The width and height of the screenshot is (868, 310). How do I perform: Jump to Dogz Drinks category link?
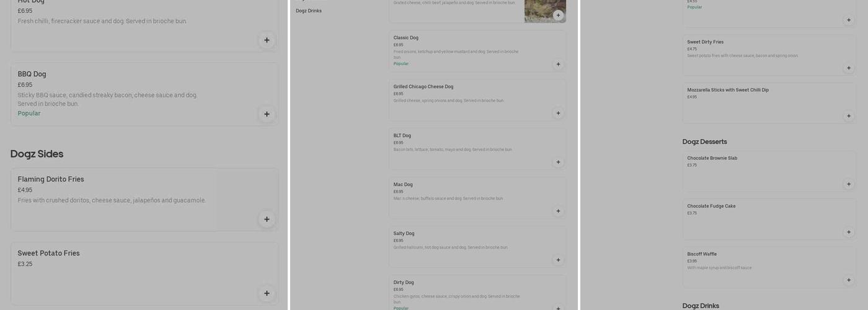[x=309, y=11]
